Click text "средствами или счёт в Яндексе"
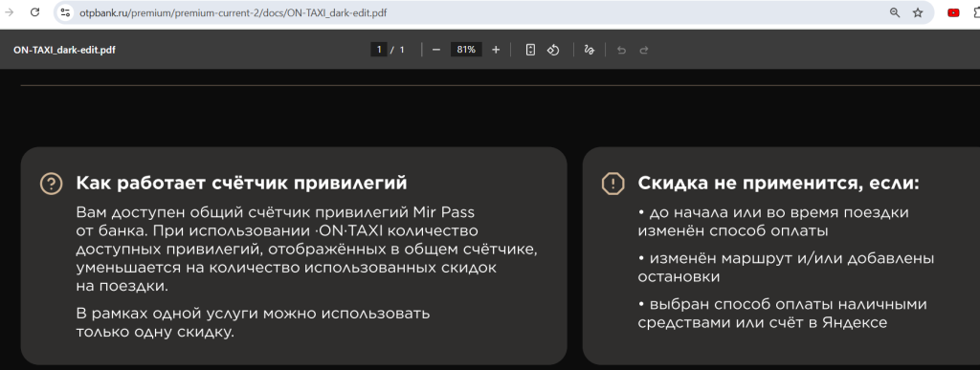Screen dimensions: 980x370 [x=763, y=322]
